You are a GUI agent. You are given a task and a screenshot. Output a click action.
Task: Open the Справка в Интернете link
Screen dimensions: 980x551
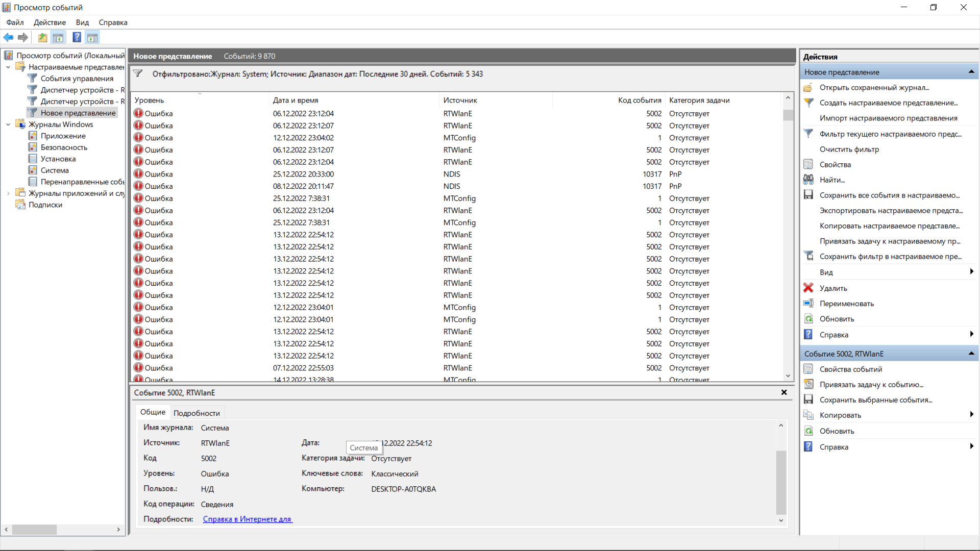pyautogui.click(x=248, y=519)
